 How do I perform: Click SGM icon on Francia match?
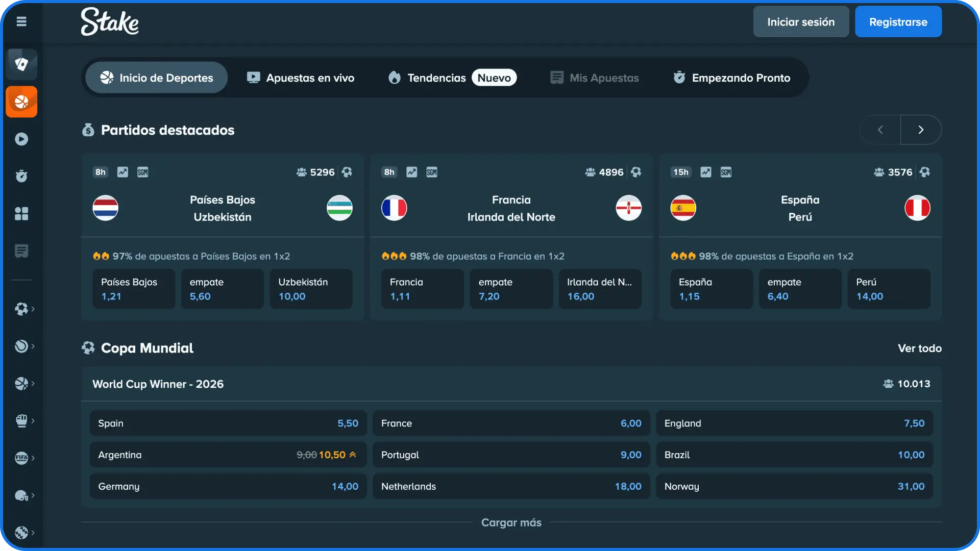(x=432, y=172)
